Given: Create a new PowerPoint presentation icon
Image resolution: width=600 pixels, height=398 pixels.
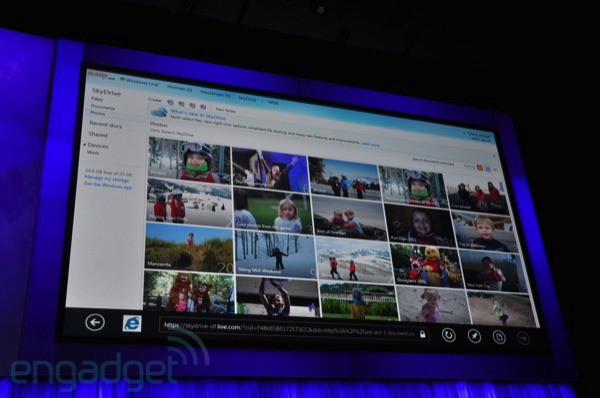Looking at the screenshot, I should click(x=192, y=106).
